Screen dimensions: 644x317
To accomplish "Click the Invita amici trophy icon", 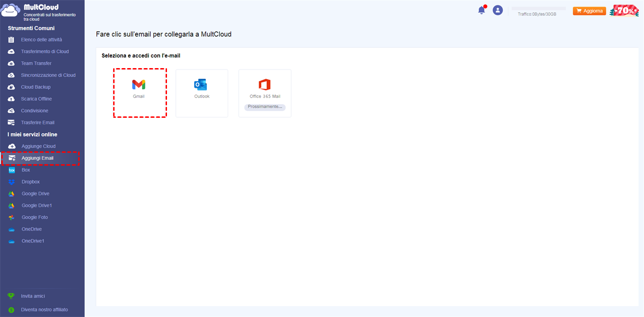I will (x=11, y=296).
